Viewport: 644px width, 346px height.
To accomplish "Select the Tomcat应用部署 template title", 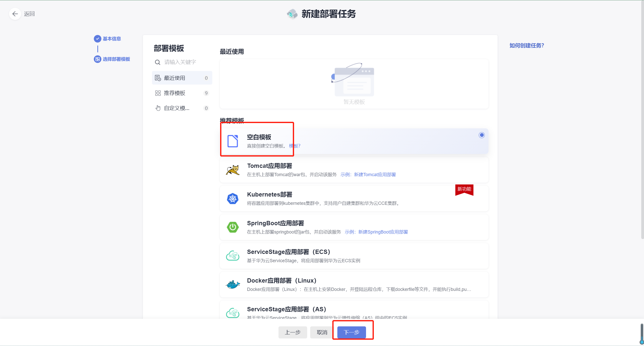I will point(269,166).
